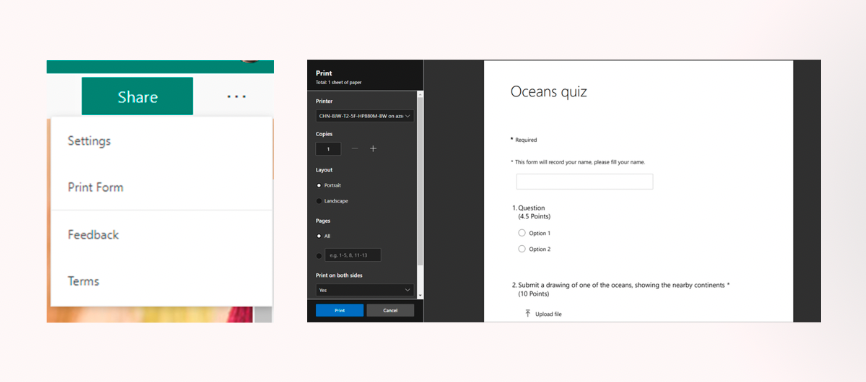Viewport: 866px width, 382px height.
Task: Expand the Print on both sides dropdown
Action: [365, 289]
